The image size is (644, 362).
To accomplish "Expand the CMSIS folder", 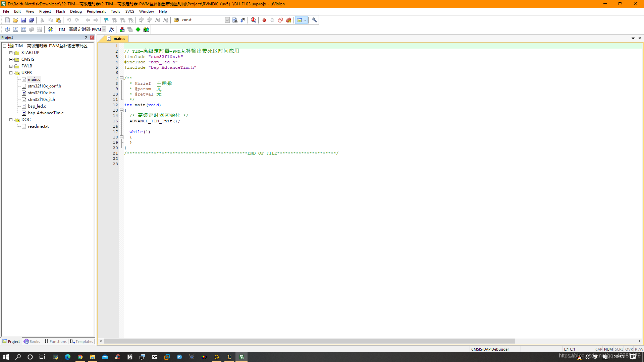I will [x=11, y=59].
